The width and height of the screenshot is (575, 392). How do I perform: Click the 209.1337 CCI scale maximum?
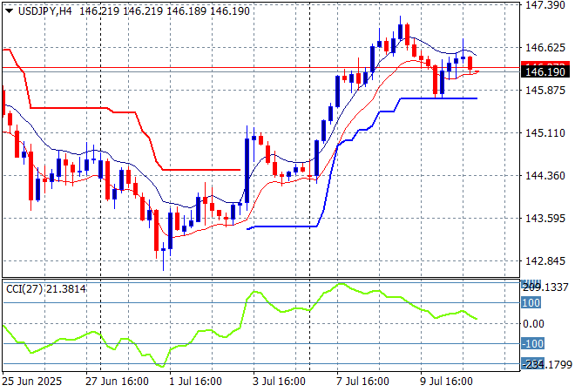click(545, 287)
